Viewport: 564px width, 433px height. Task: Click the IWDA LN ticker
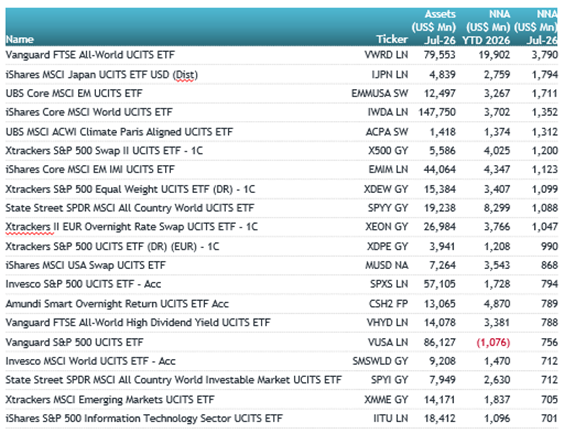click(x=388, y=112)
